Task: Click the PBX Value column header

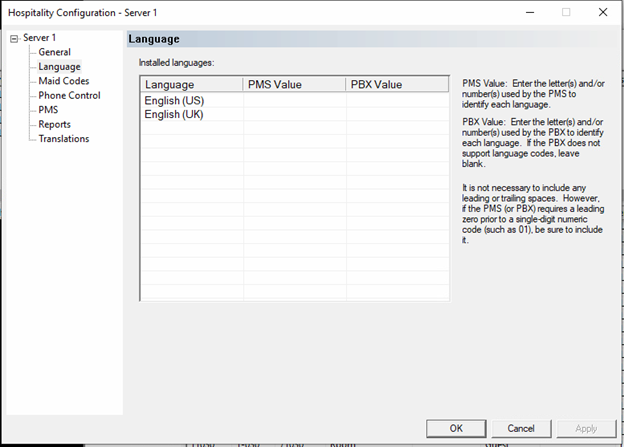Action: point(397,85)
